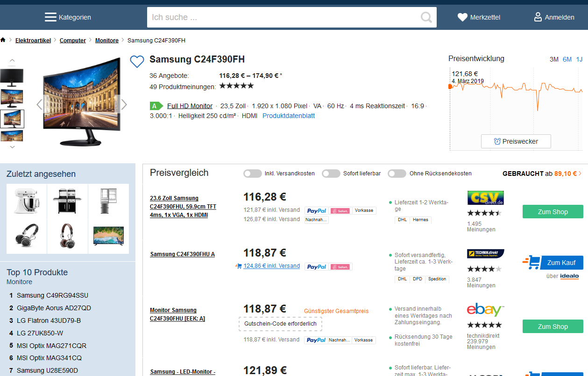Click the ebay shop logo
The height and width of the screenshot is (376, 588).
[x=485, y=310]
